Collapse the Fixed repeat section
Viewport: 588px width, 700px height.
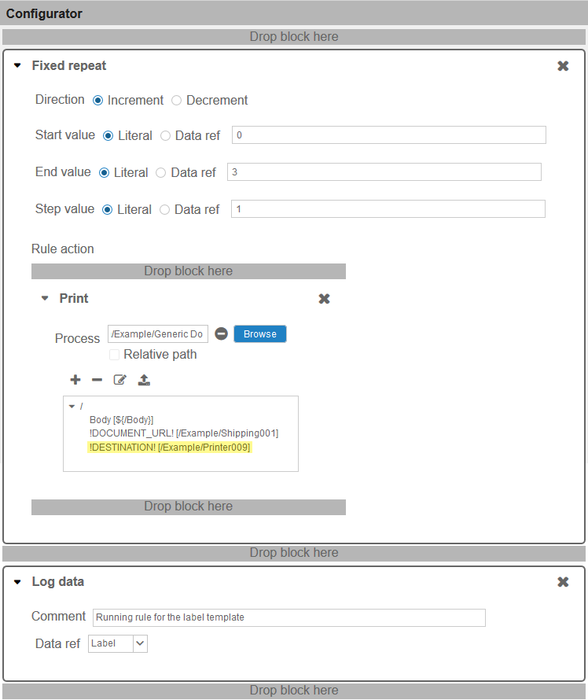tap(17, 65)
